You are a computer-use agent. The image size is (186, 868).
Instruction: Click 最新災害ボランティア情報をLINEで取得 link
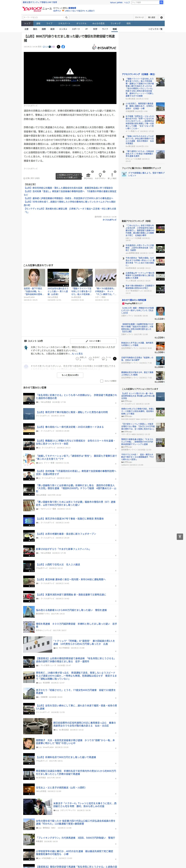click(40, 2)
